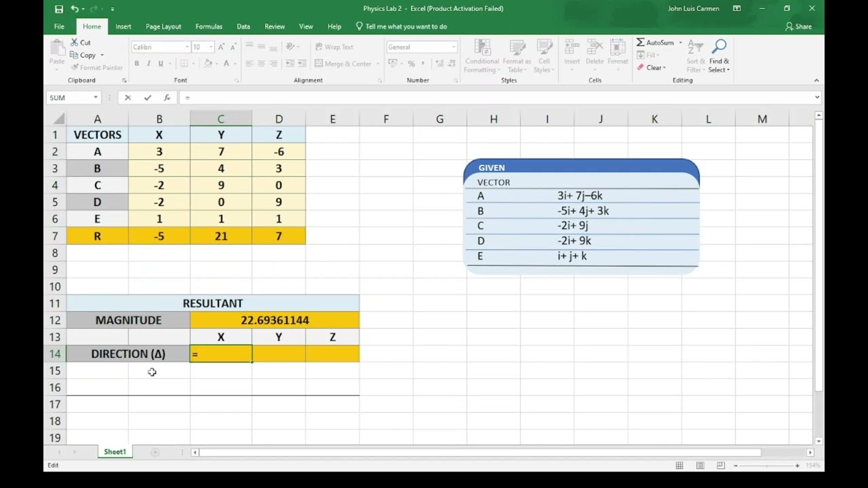Image resolution: width=868 pixels, height=488 pixels.
Task: Click the Copy icon in Clipboard group
Action: [x=75, y=55]
